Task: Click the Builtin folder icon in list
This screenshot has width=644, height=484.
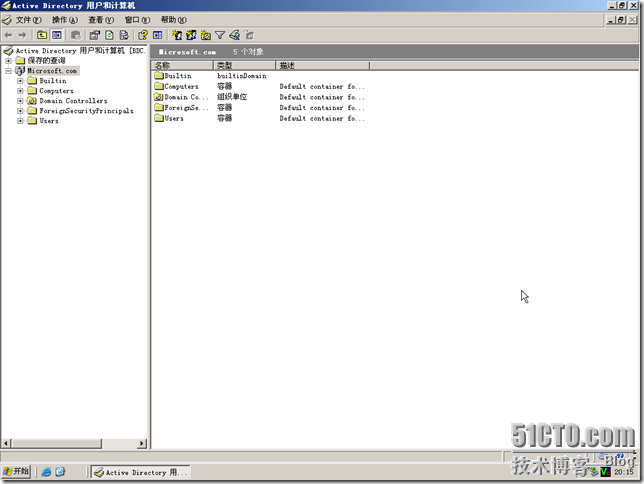Action: (159, 76)
